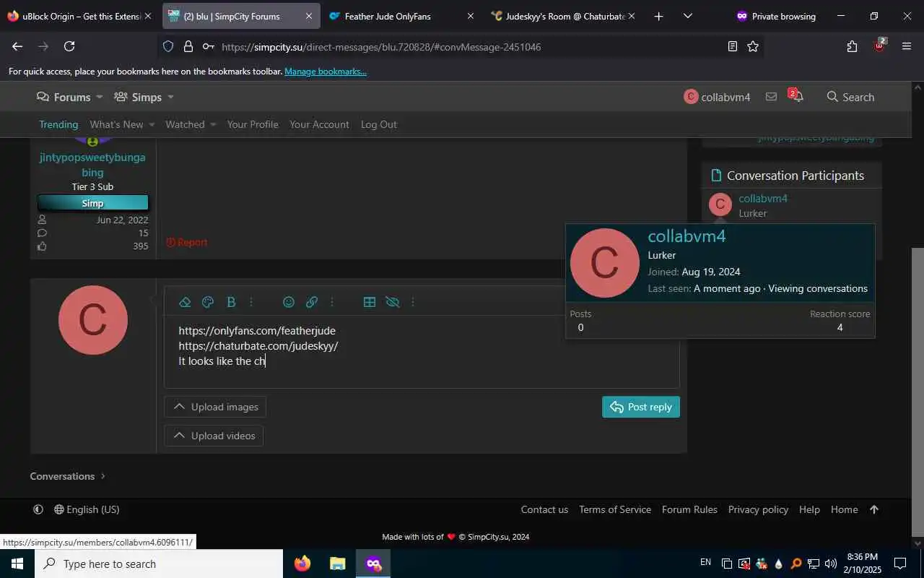Open the conversations envelope icon

tap(771, 97)
